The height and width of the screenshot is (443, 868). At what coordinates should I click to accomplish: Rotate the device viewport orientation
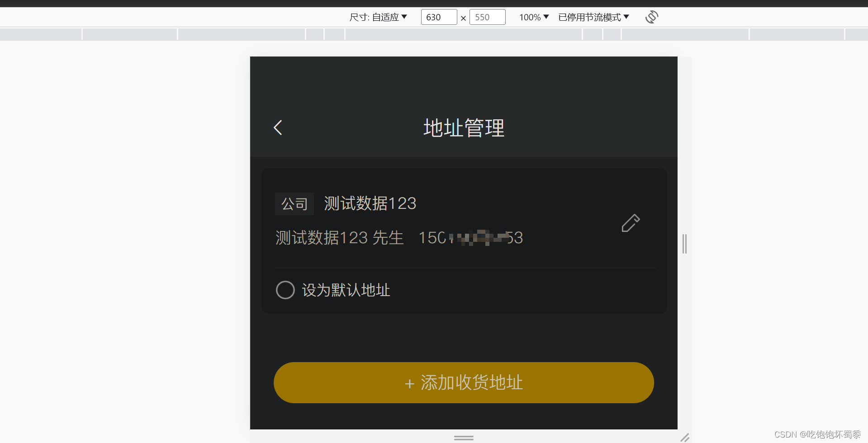(x=652, y=17)
